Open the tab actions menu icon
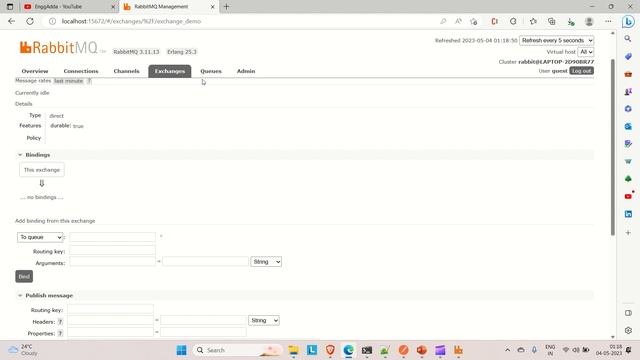640x360 pixels. point(10,7)
